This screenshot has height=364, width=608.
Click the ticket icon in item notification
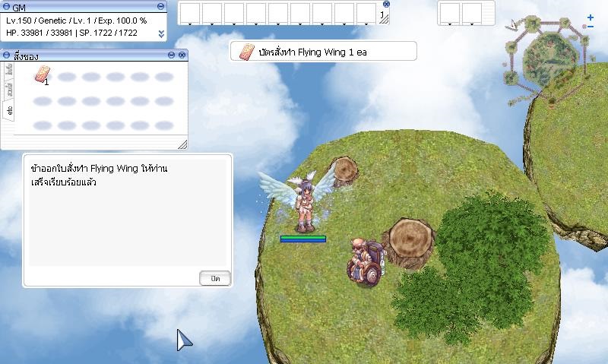245,52
